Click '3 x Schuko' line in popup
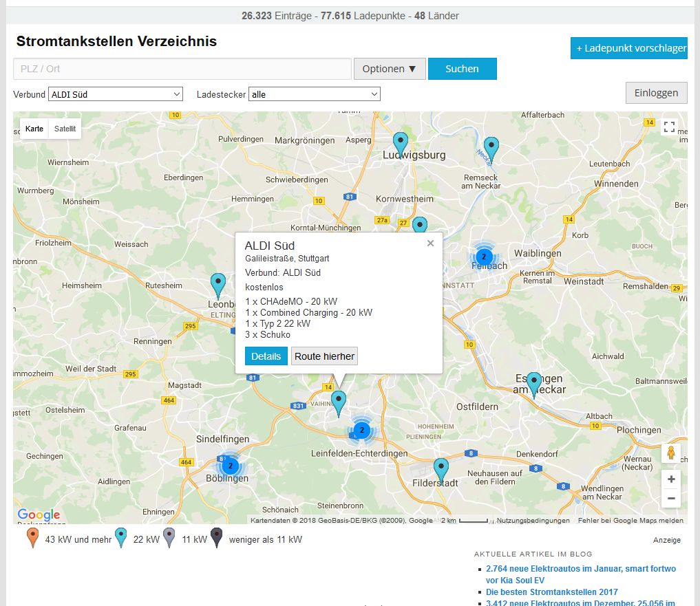This screenshot has height=606, width=700. click(x=268, y=335)
